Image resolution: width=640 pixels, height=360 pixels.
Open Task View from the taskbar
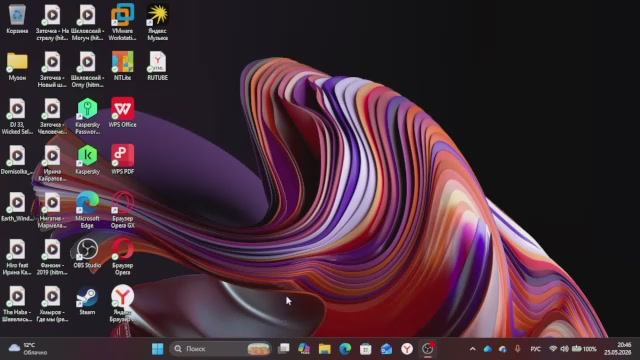tap(284, 349)
